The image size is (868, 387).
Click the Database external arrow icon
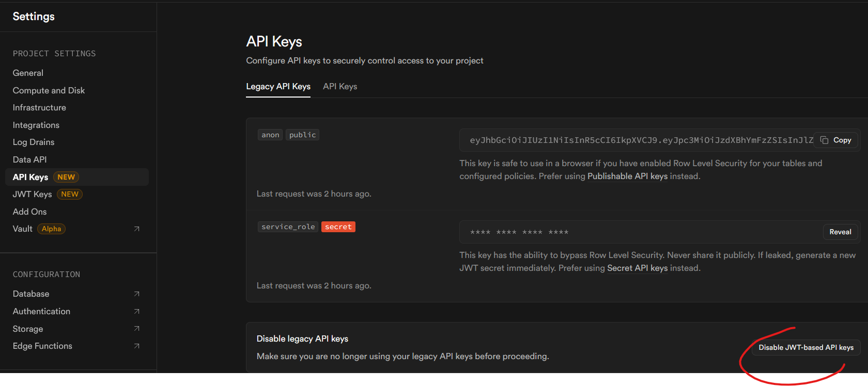136,294
